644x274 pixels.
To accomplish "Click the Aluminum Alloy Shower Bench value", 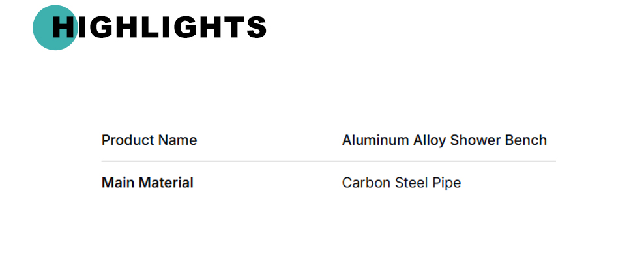I will [444, 140].
